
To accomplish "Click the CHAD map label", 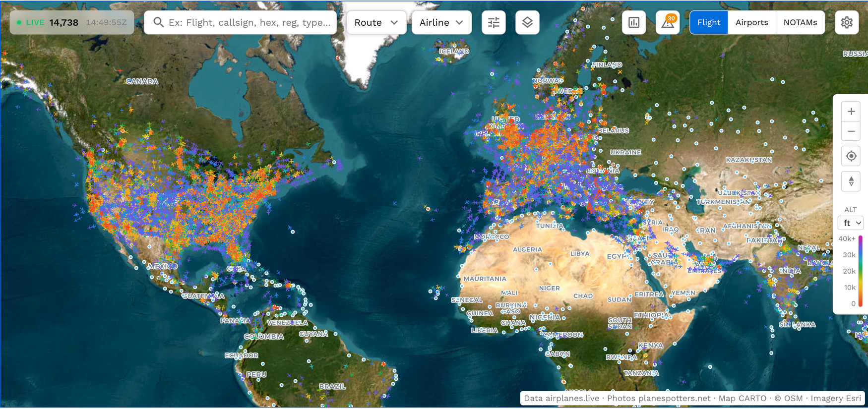I will tap(583, 295).
